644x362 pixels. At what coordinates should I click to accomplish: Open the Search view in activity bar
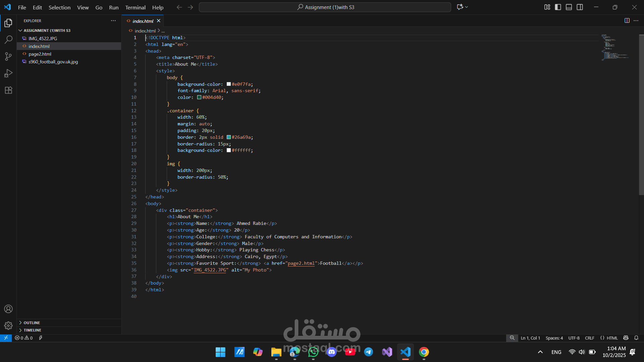(8, 40)
